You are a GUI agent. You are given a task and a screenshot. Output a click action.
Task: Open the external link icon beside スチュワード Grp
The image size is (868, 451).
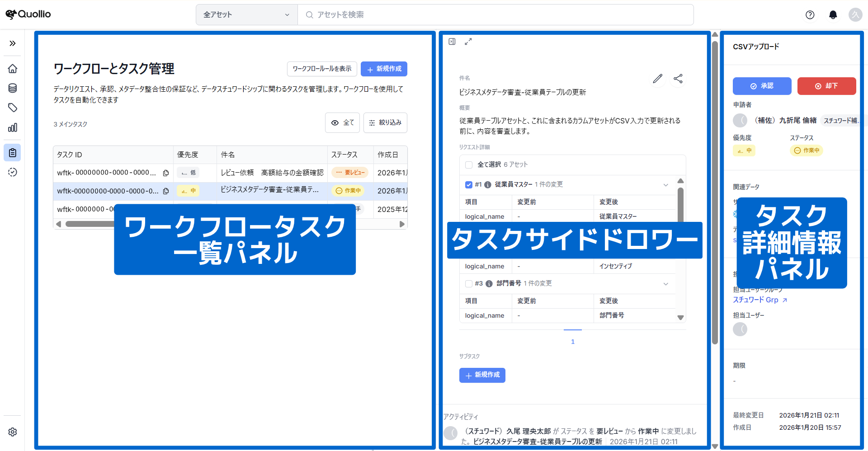pyautogui.click(x=785, y=300)
